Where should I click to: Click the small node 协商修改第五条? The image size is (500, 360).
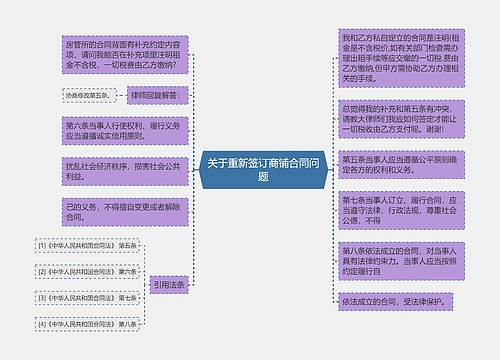[89, 95]
